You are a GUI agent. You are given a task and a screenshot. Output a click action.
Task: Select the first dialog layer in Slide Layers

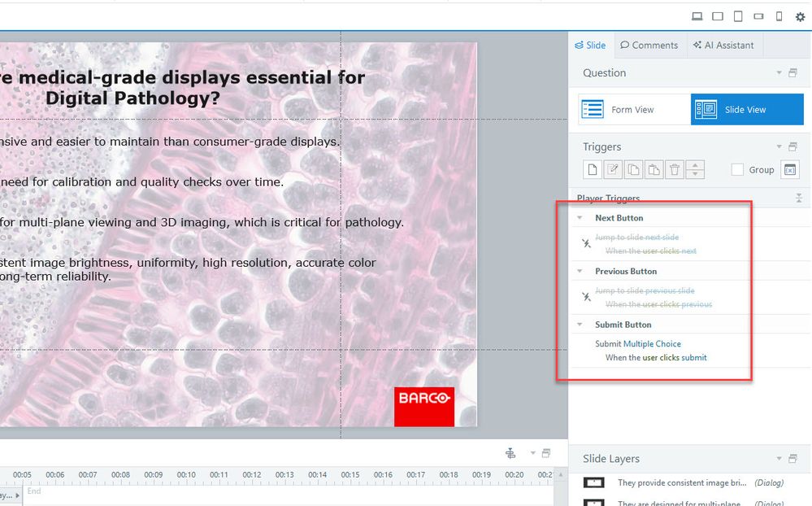[x=683, y=483]
